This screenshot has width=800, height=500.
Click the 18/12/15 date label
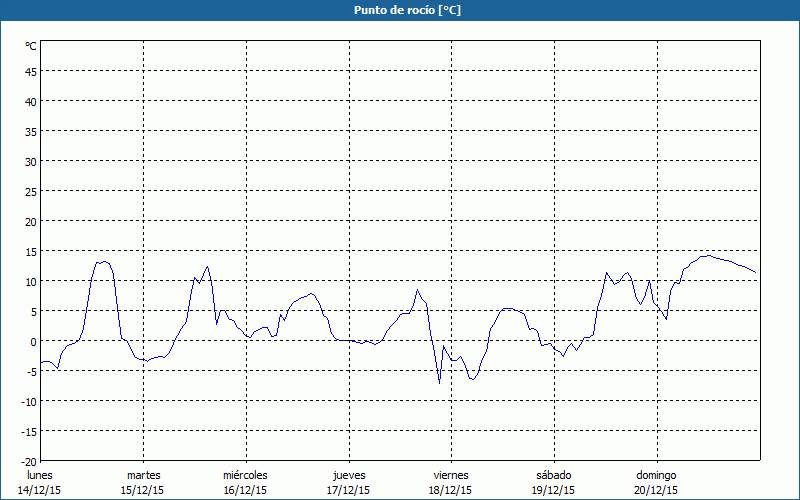(451, 490)
